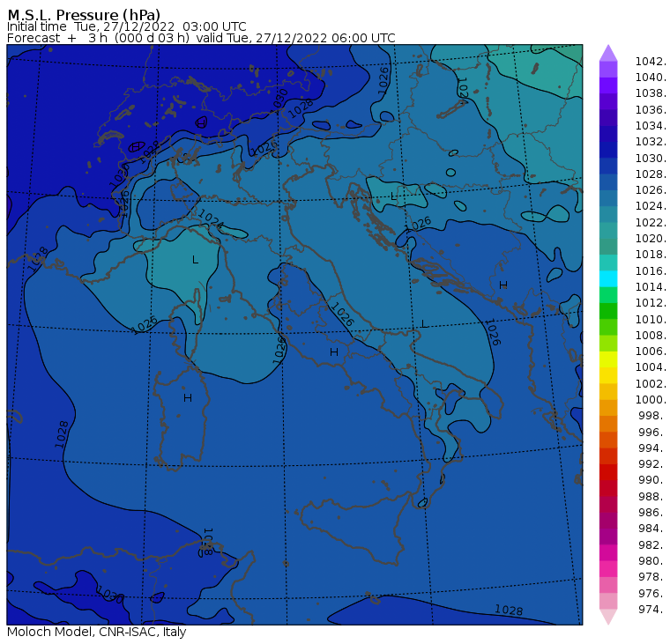Click the 'H' high marker over the Balkans

coord(503,285)
